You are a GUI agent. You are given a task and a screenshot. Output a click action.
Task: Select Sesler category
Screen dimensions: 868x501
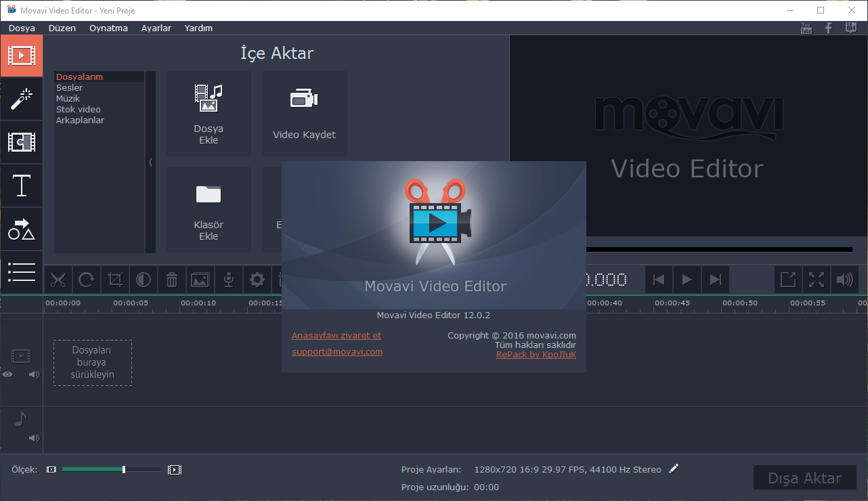100,87
